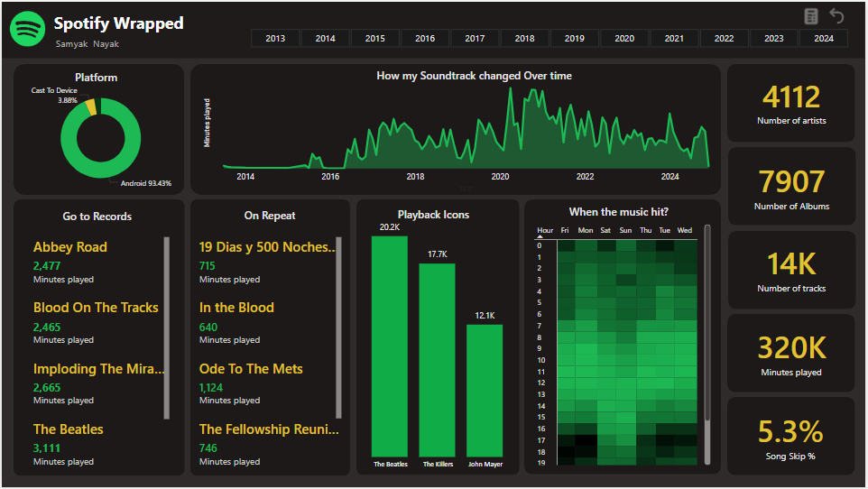868x489 pixels.
Task: Click the 20.2K bar data label
Action: tap(390, 227)
